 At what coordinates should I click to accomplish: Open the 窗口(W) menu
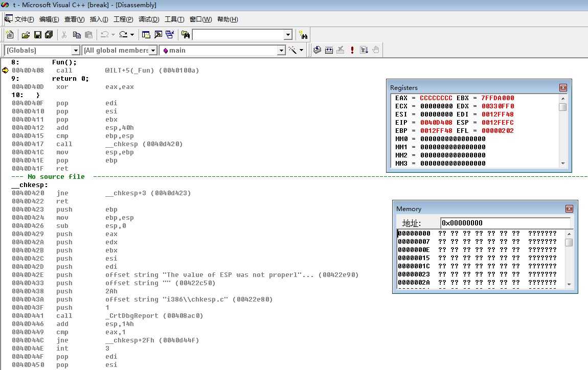tap(200, 19)
